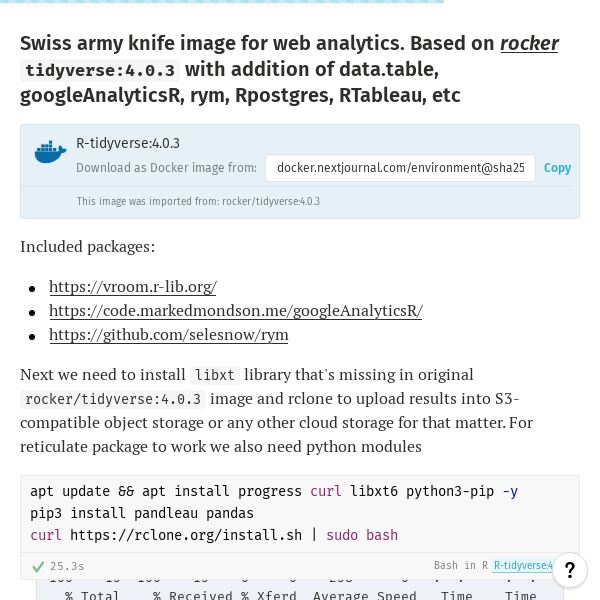Click the tidyverse:4.0.3 code tag in heading
This screenshot has height=600, width=600.
tap(100, 70)
